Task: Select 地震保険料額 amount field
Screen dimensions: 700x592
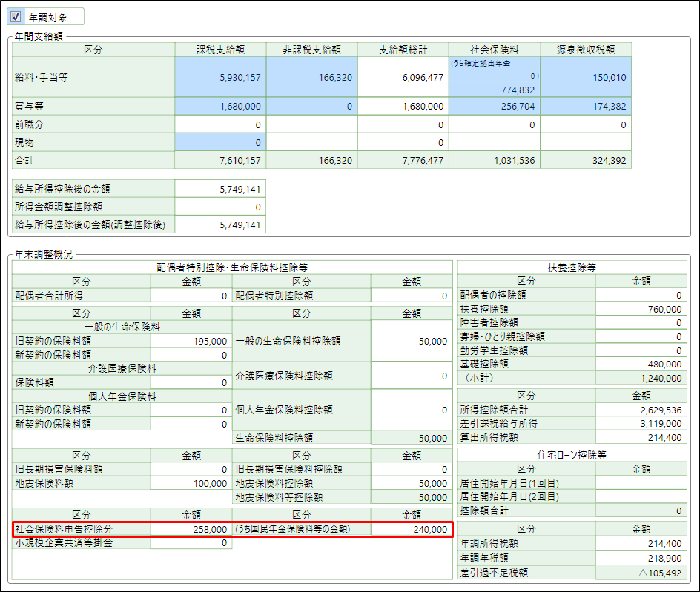Action: click(x=191, y=483)
